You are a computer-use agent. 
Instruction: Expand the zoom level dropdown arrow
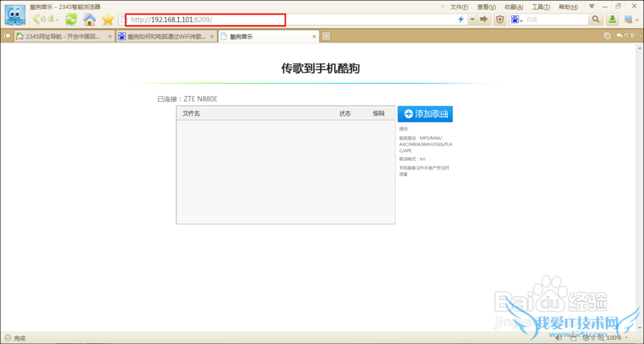627,338
